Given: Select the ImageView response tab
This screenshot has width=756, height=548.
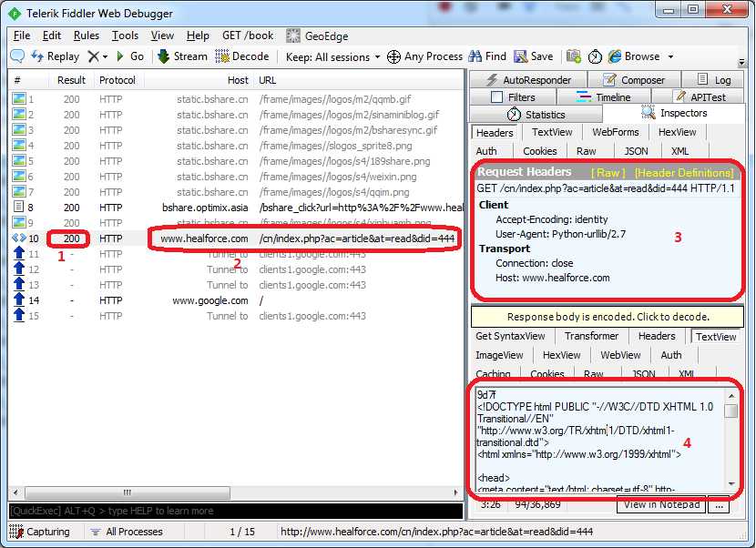Looking at the screenshot, I should (499, 355).
